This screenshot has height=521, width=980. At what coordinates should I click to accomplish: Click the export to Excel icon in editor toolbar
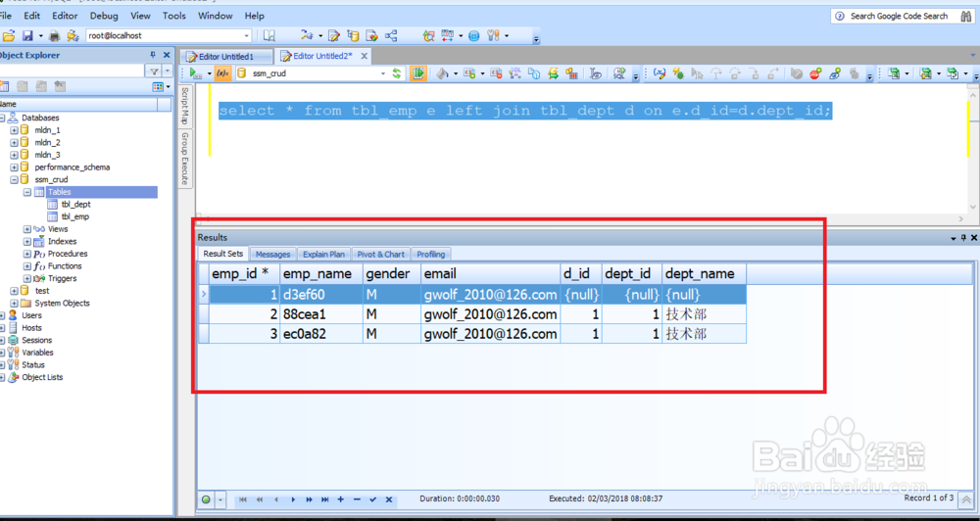click(895, 73)
